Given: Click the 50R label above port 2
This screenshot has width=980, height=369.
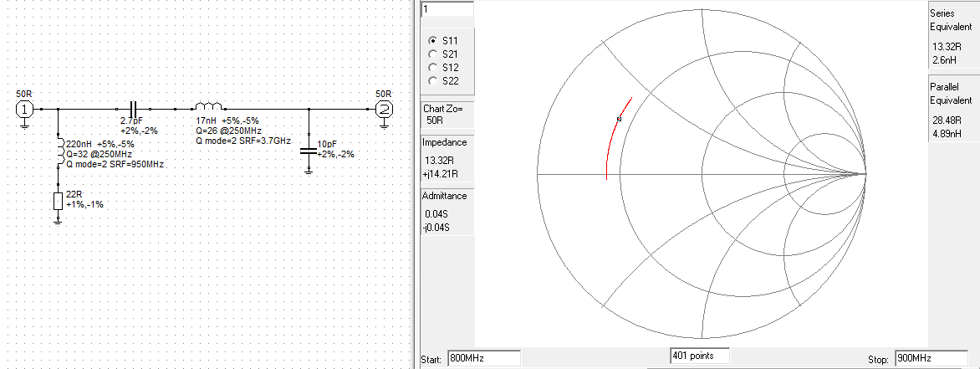Looking at the screenshot, I should coord(383,94).
